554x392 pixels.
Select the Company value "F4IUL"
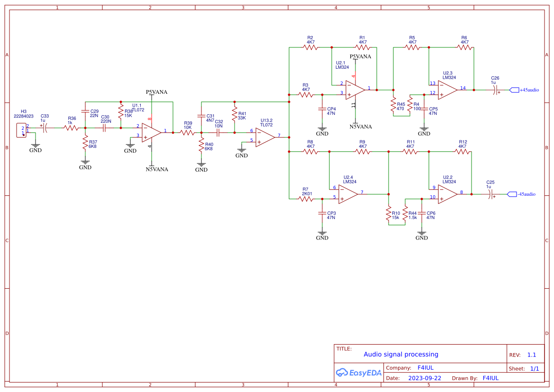coord(426,368)
